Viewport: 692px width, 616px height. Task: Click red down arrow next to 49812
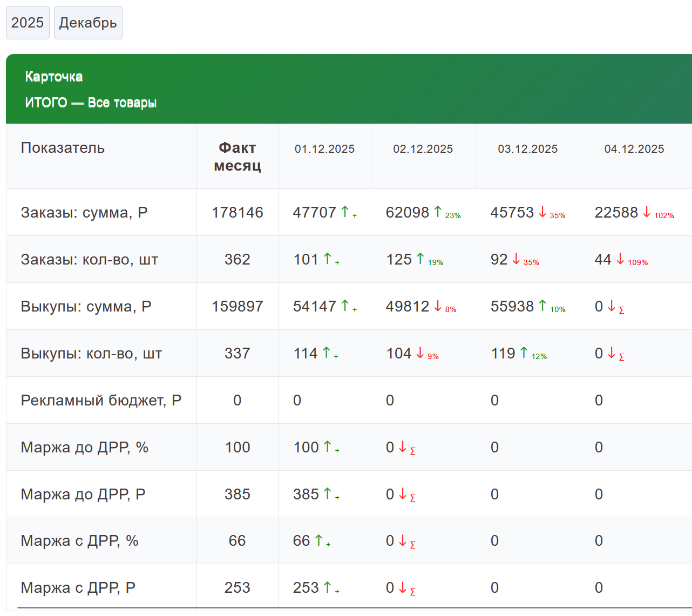coord(438,306)
